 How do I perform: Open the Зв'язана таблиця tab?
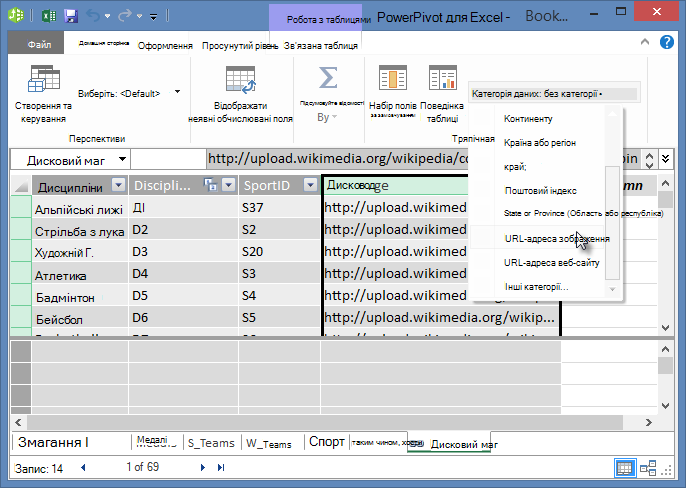(x=321, y=46)
